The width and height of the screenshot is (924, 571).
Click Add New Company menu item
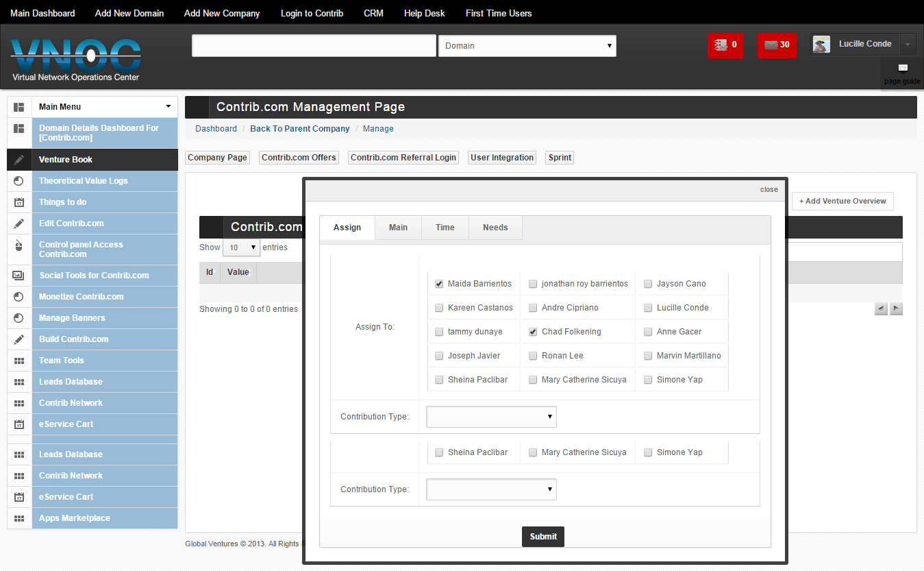pos(222,13)
